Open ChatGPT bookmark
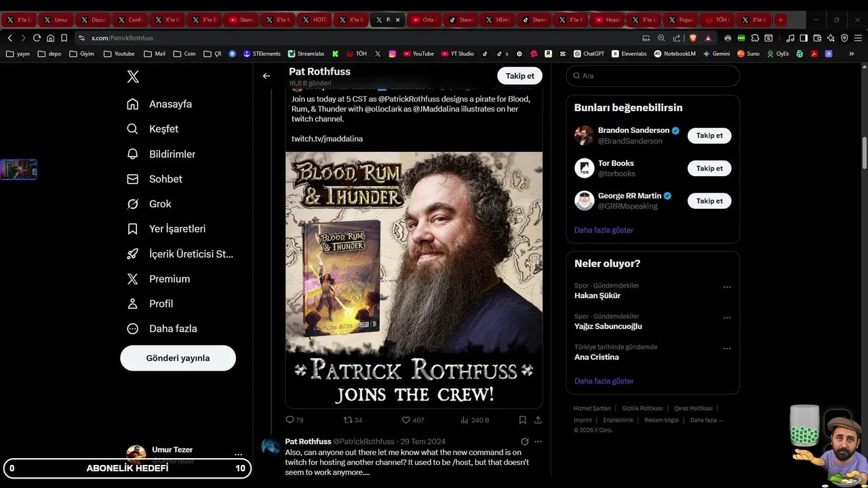Viewport: 868px width, 488px height. click(x=589, y=54)
